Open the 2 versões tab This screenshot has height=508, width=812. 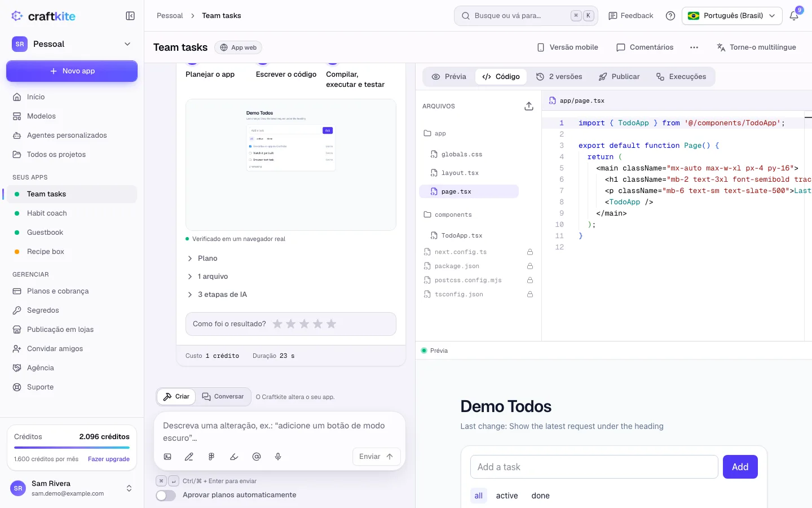click(559, 77)
